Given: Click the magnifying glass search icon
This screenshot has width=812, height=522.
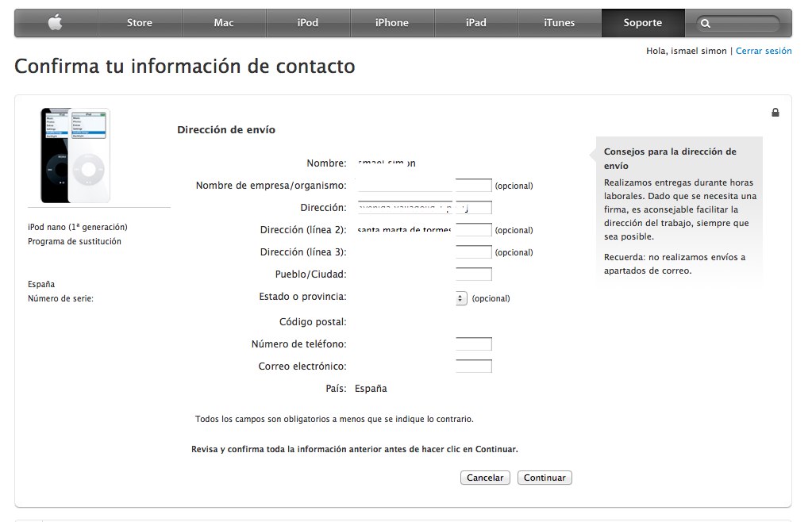Looking at the screenshot, I should click(x=706, y=23).
